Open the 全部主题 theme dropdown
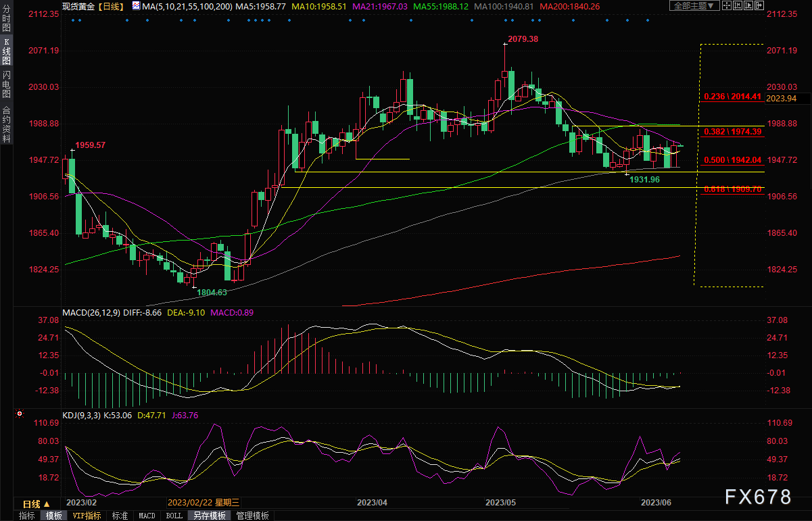Viewport: 812px width, 521px height. [x=692, y=6]
